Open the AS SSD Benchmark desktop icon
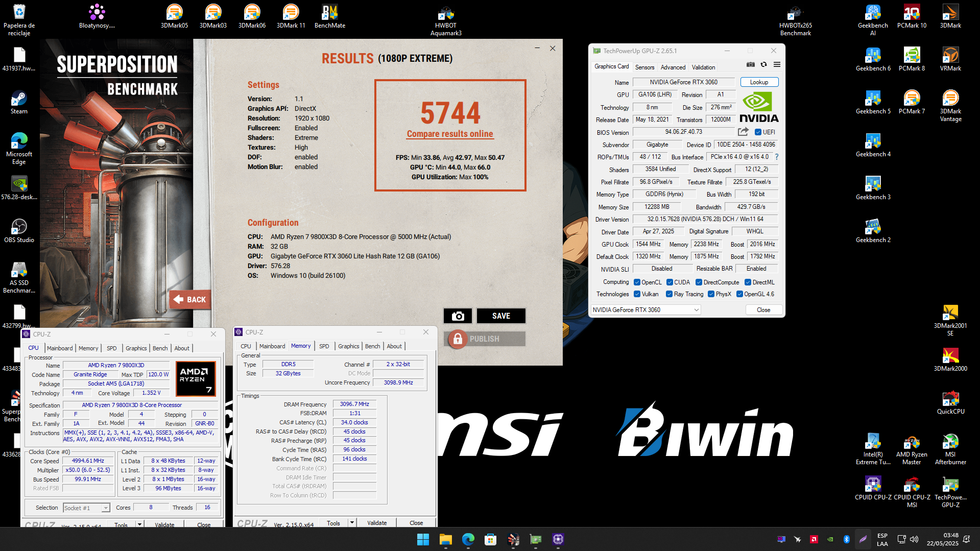The image size is (980, 551). click(x=19, y=277)
